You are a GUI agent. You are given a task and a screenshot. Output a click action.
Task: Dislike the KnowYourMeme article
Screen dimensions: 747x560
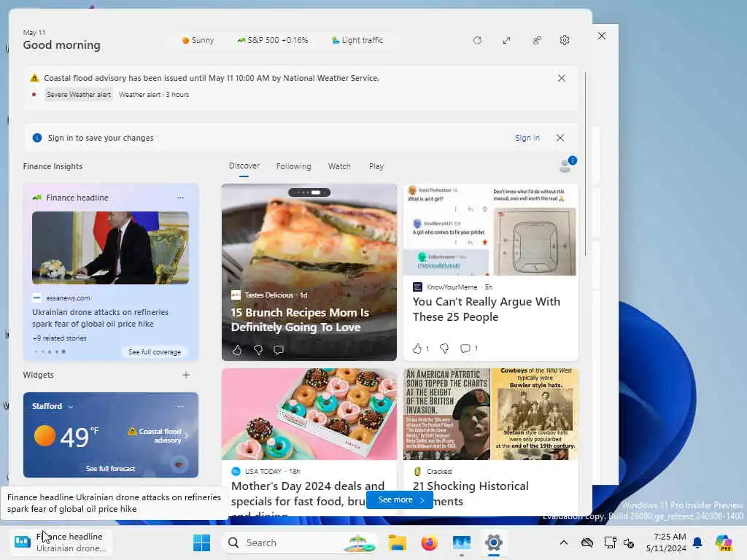pos(444,349)
